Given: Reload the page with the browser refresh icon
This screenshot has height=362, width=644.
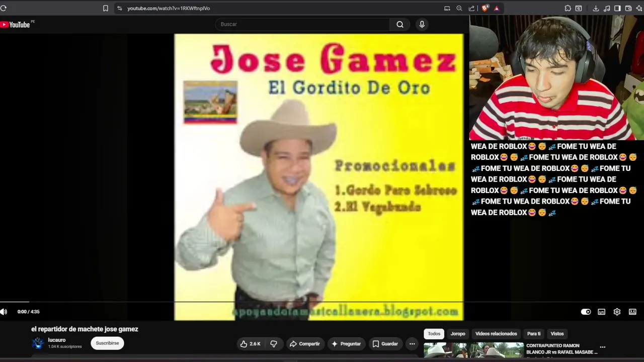Looking at the screenshot, I should click(x=3, y=8).
